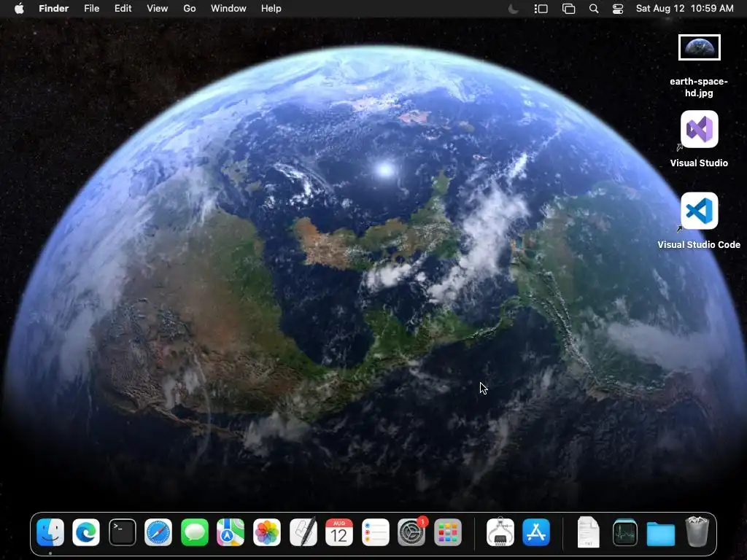Launch App Store from the Dock
This screenshot has height=560, width=747.
(536, 532)
